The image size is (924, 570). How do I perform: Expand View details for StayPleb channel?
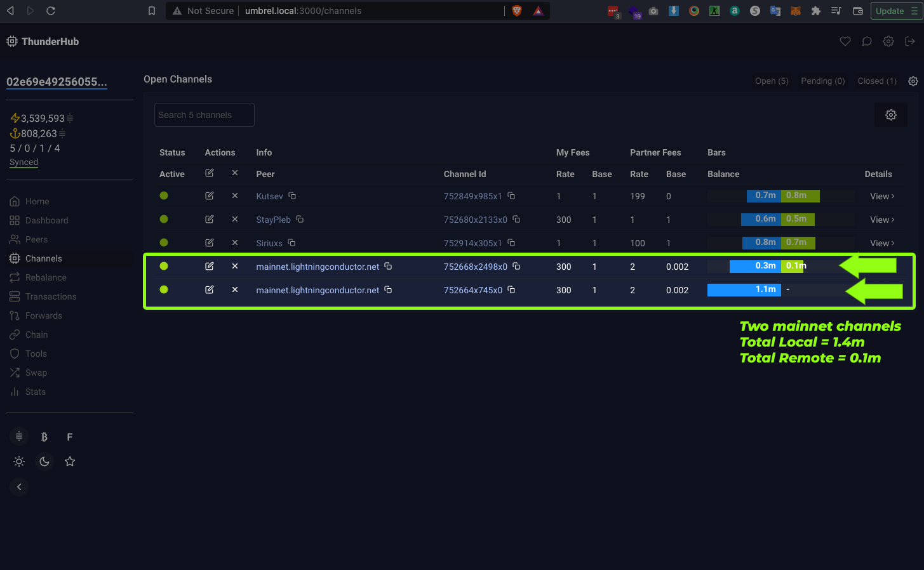point(882,220)
